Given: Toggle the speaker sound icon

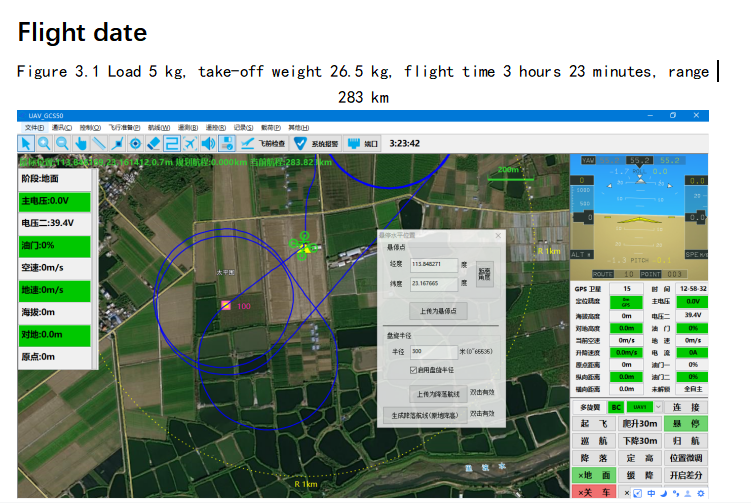Looking at the screenshot, I should tap(208, 144).
